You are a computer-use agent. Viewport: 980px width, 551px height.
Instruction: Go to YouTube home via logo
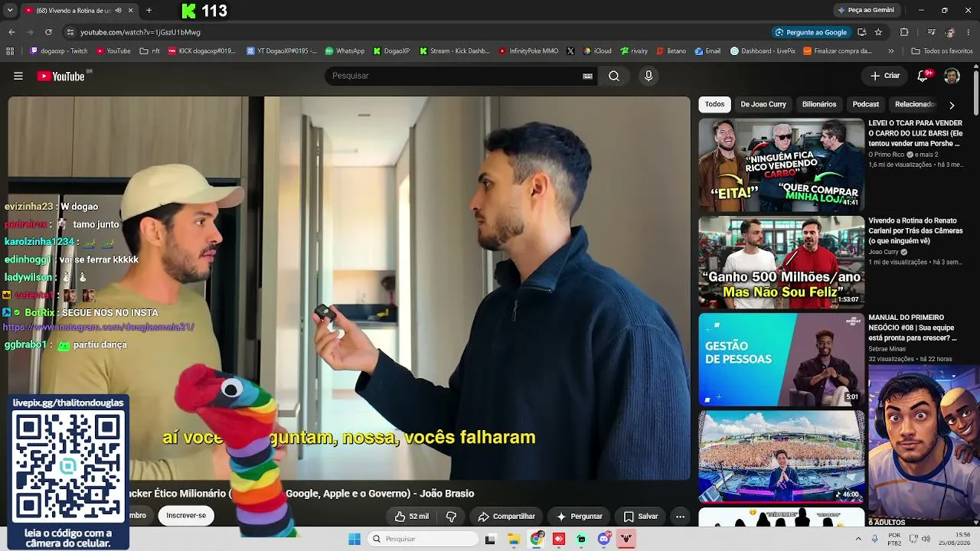point(60,76)
